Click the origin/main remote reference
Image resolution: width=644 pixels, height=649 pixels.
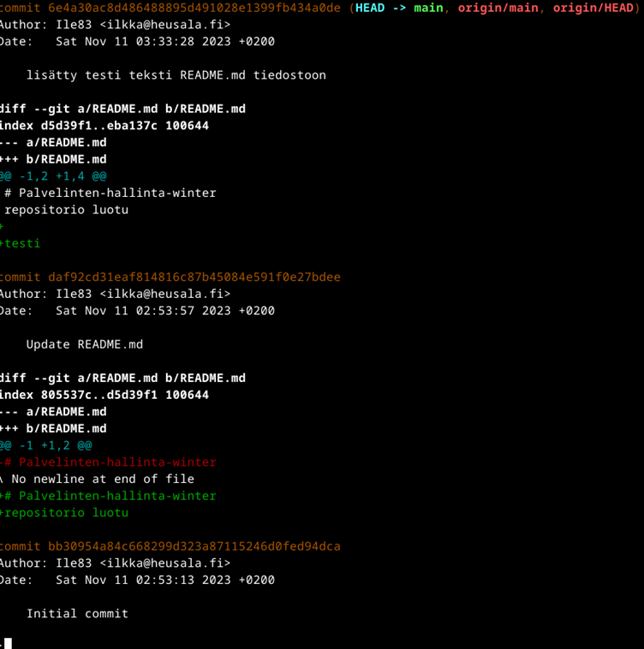click(x=498, y=8)
